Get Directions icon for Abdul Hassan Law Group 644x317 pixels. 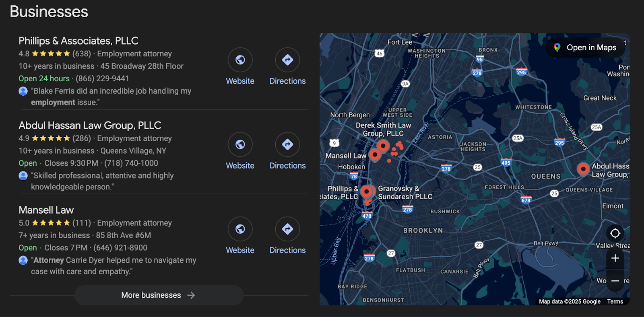(x=287, y=144)
